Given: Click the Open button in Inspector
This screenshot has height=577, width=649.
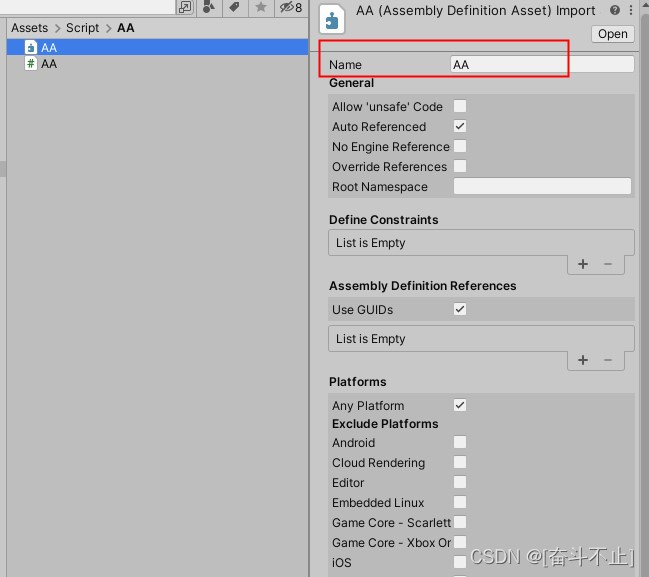Looking at the screenshot, I should (613, 34).
